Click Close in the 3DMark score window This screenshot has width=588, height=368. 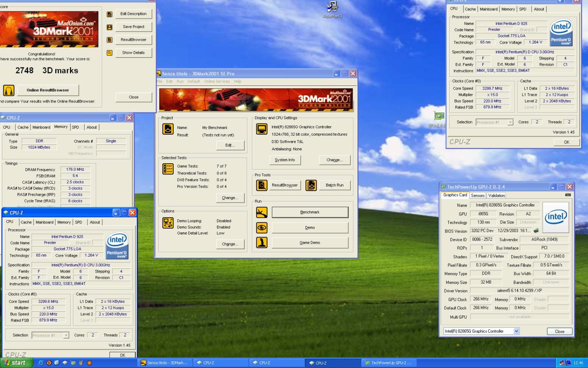tap(133, 97)
